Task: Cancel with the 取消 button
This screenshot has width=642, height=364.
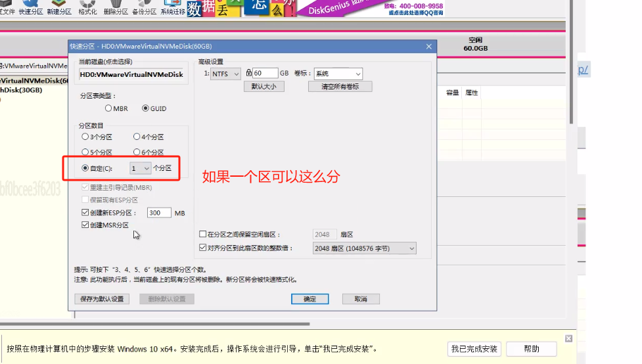Action: point(361,299)
